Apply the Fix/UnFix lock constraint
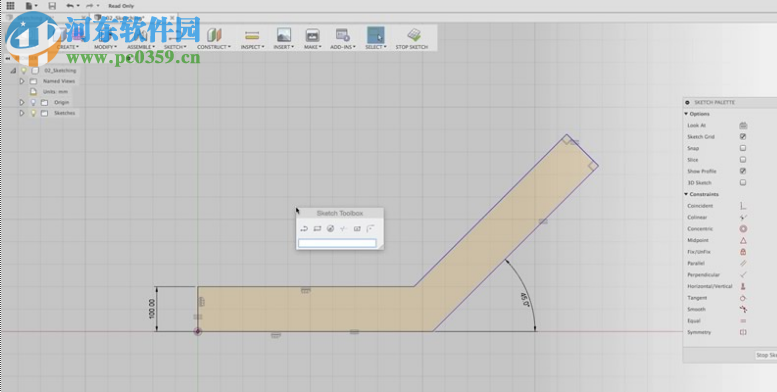The height and width of the screenshot is (392, 777). click(743, 252)
